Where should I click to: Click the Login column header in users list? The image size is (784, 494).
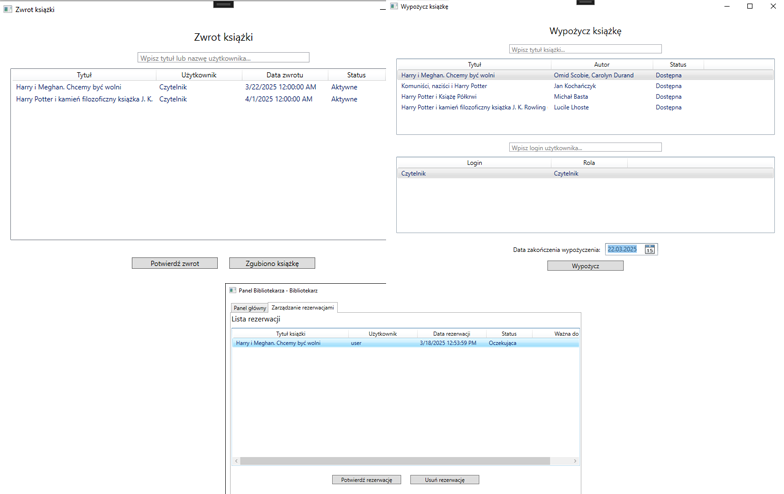[x=474, y=162]
